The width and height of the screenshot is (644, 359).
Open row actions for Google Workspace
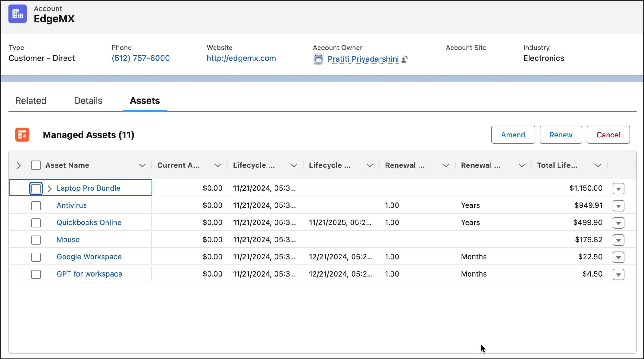(x=618, y=257)
